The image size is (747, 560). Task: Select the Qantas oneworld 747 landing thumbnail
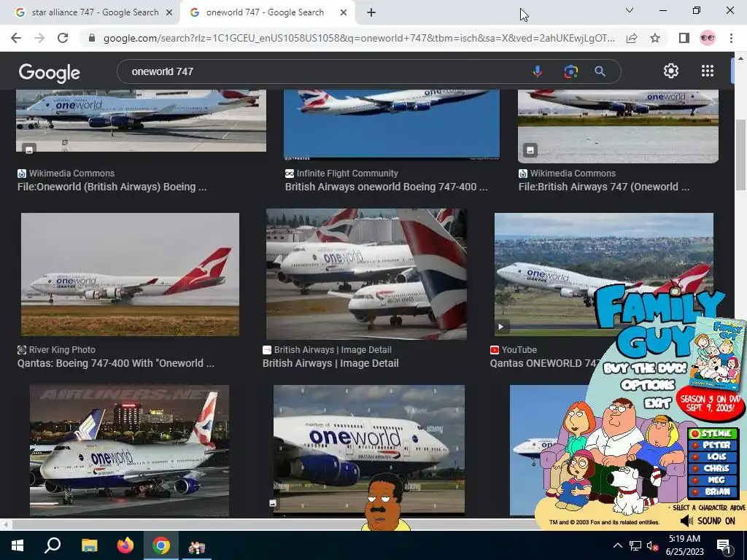130,274
